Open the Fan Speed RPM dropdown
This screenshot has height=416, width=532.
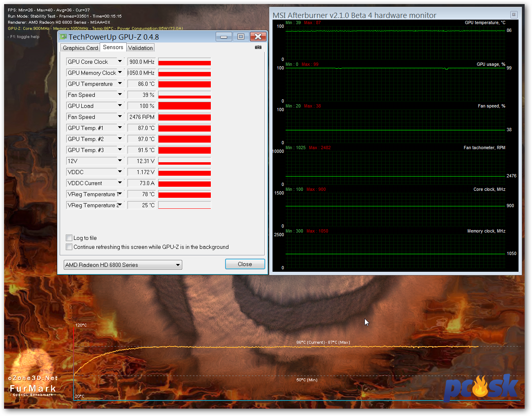click(120, 116)
